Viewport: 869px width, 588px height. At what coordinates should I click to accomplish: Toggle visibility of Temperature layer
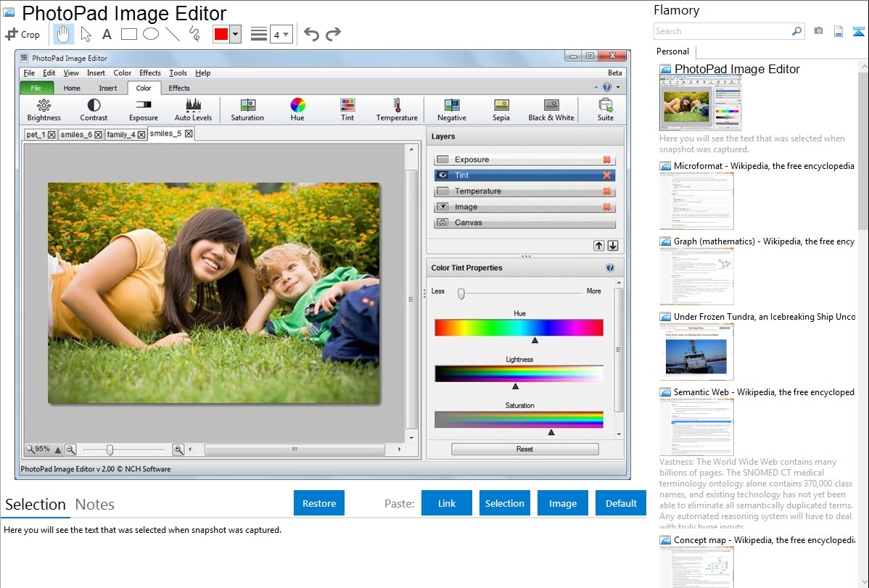pyautogui.click(x=442, y=191)
